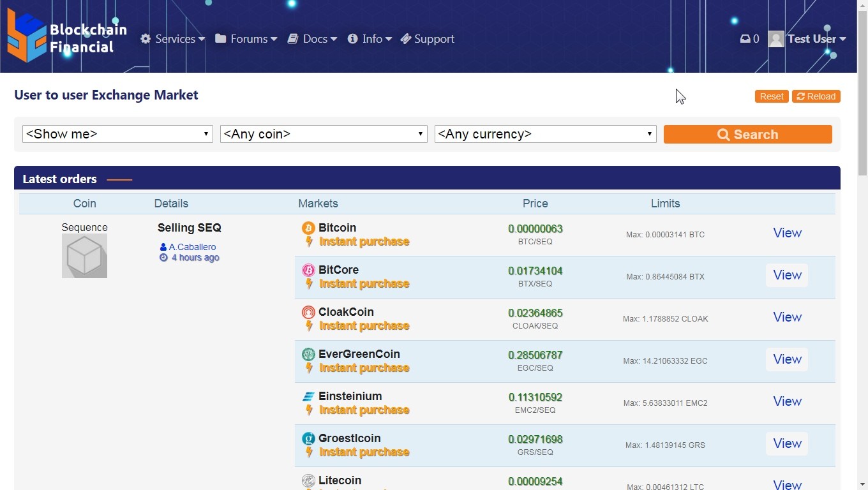This screenshot has width=868, height=490.
Task: Click the BitCore coin icon
Action: [308, 271]
